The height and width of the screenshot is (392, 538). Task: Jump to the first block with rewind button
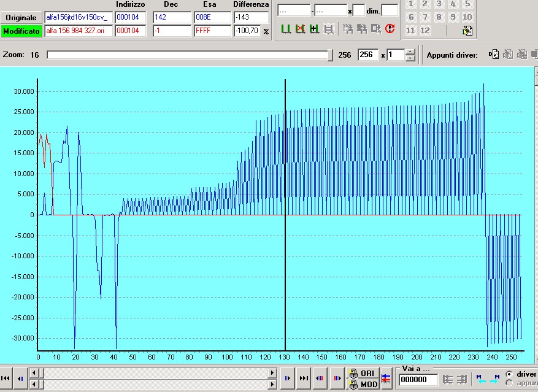pyautogui.click(x=6, y=379)
